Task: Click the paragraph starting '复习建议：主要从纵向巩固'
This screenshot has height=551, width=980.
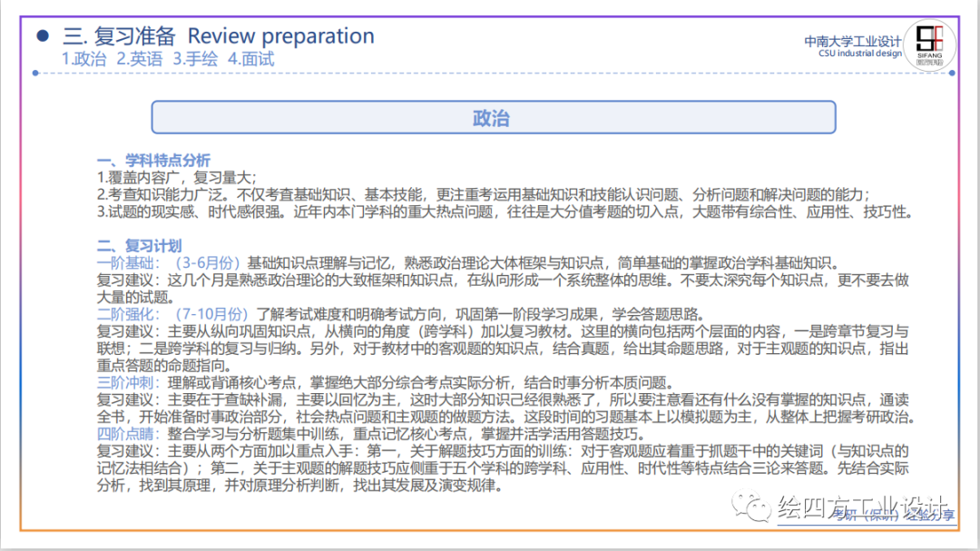Action: coord(503,349)
